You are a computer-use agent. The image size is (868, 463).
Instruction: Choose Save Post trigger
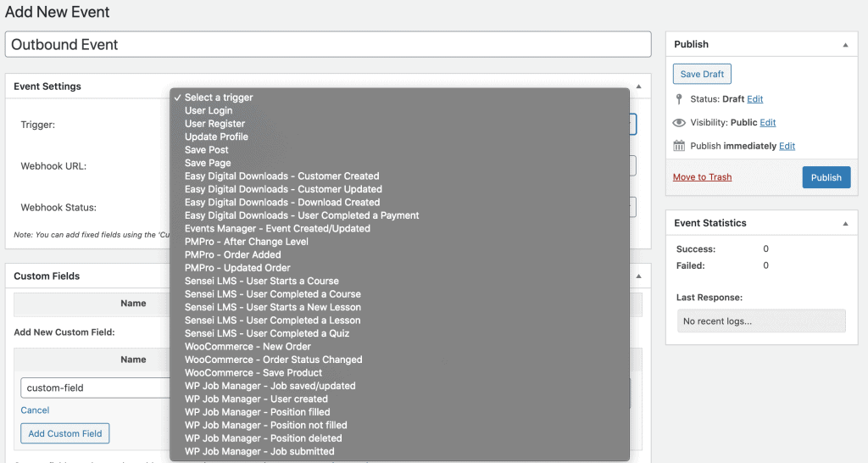coord(399,150)
